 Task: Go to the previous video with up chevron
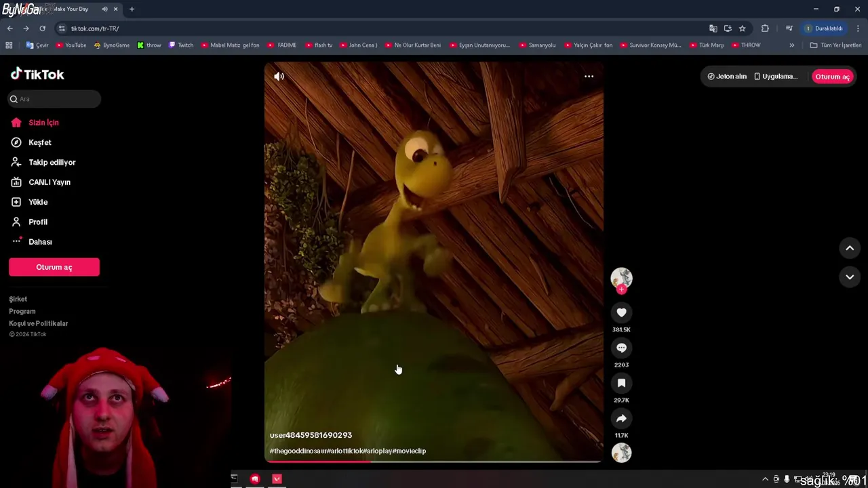(850, 248)
